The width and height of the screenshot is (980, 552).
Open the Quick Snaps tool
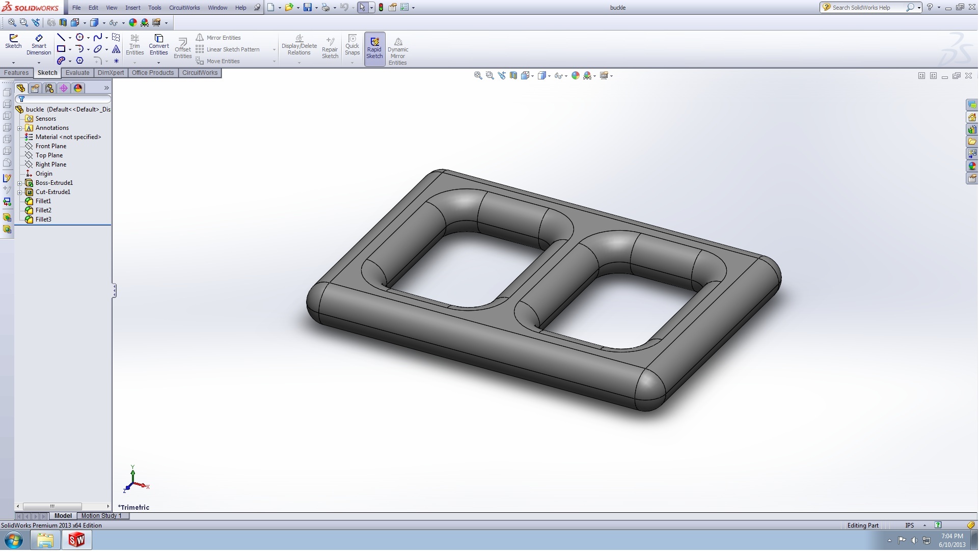(352, 45)
